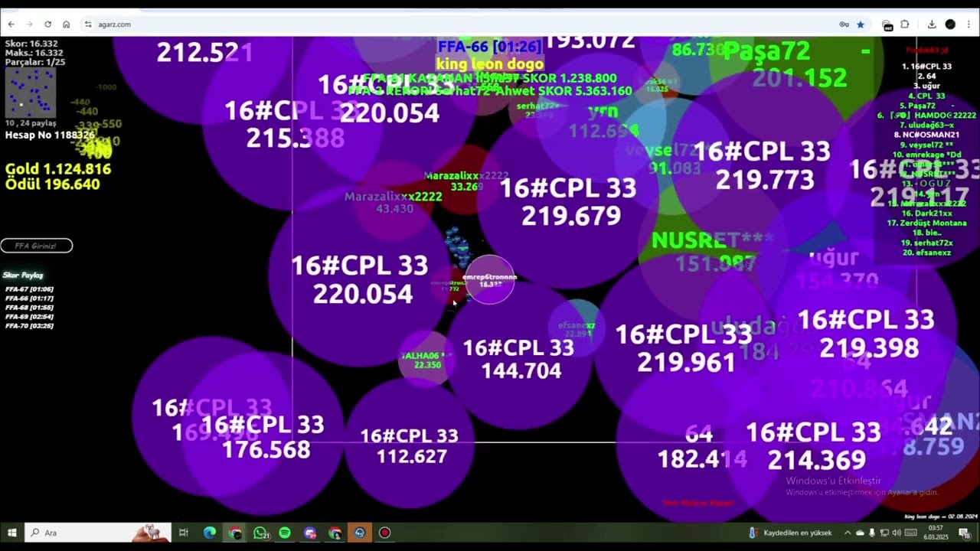The image size is (980, 551).
Task: Click the Hesap No 1188326 account text
Action: pyautogui.click(x=50, y=135)
